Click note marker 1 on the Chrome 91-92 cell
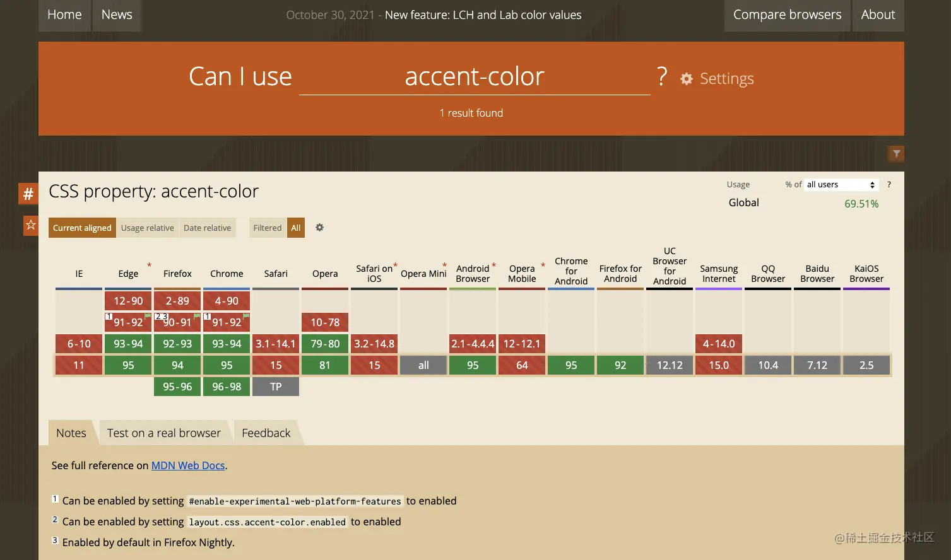The width and height of the screenshot is (951, 560). (207, 316)
